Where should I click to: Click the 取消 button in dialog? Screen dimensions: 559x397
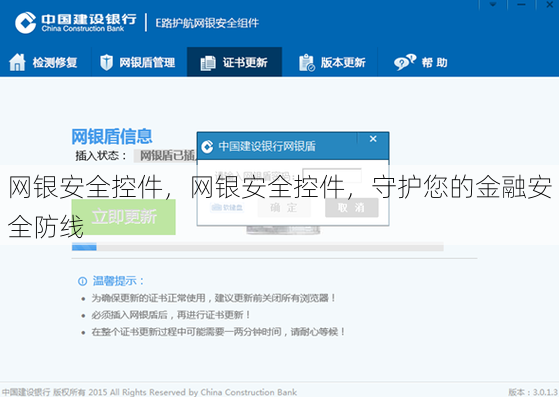click(352, 207)
